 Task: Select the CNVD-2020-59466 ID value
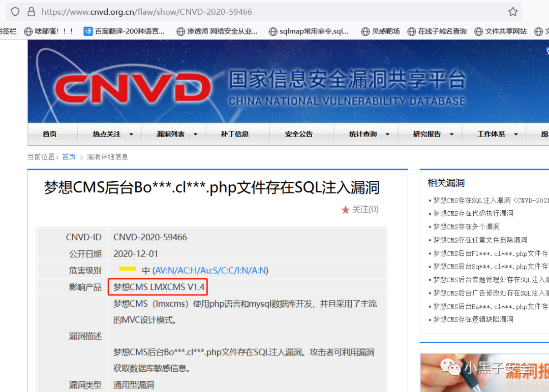coord(150,237)
